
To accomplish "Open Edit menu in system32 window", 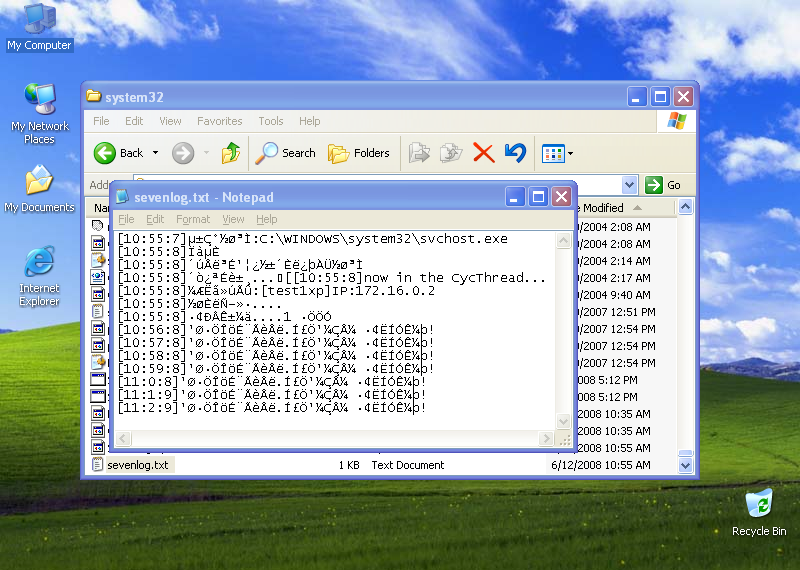I will coord(134,121).
